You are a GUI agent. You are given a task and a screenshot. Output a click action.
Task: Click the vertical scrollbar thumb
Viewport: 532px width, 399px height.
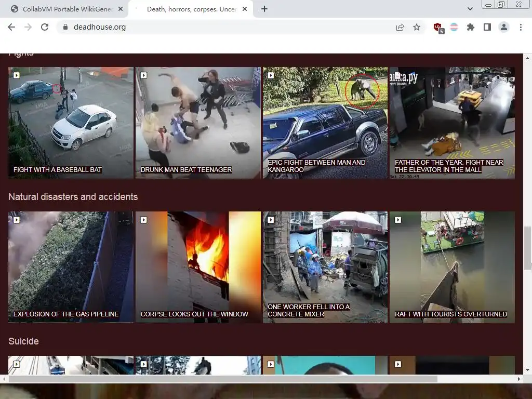point(527,248)
